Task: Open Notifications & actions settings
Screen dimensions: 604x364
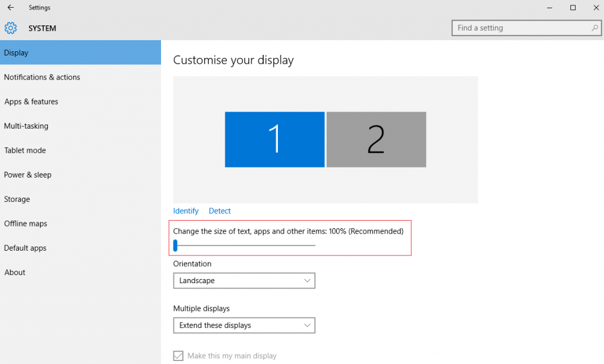Action: (x=42, y=77)
